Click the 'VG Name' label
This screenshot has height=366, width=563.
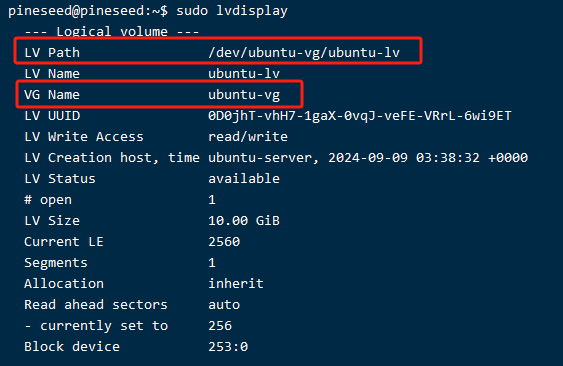pyautogui.click(x=52, y=95)
